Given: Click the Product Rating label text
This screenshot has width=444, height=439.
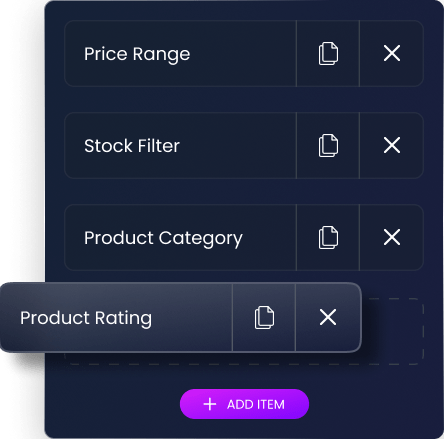Looking at the screenshot, I should click(86, 318).
